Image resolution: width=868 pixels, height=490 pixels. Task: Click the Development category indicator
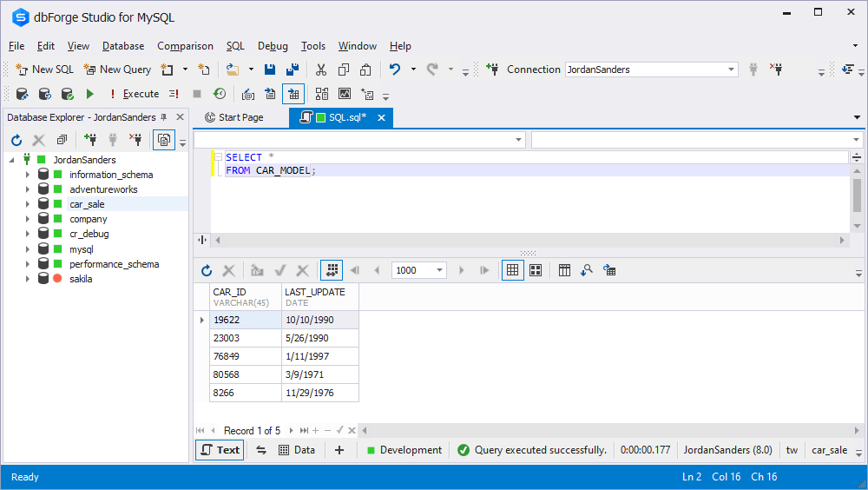[x=404, y=450]
